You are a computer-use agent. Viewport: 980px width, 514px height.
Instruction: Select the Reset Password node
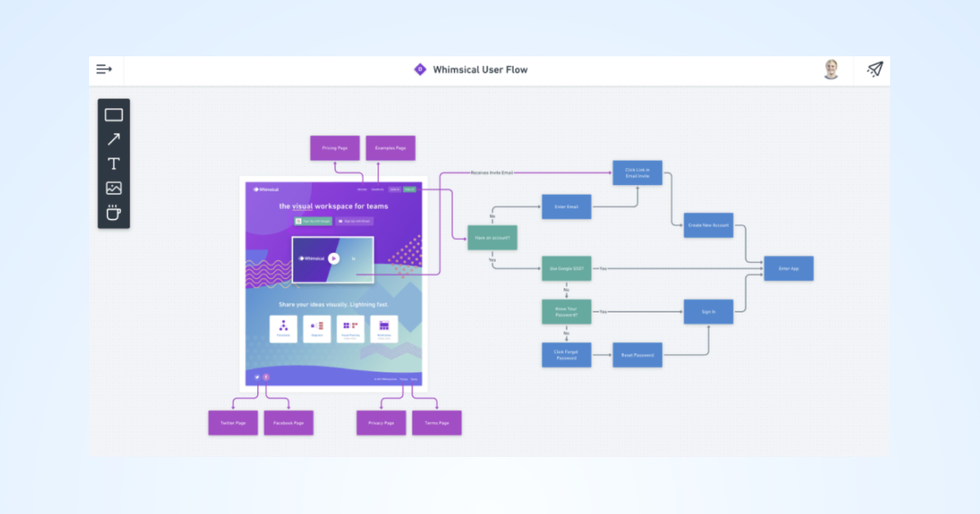(638, 355)
